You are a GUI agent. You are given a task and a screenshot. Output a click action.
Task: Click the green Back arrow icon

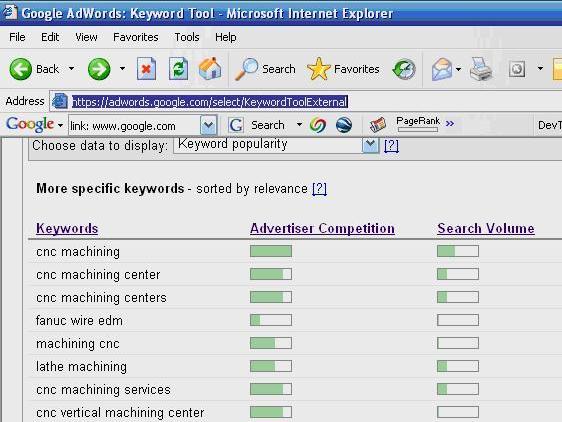point(20,69)
